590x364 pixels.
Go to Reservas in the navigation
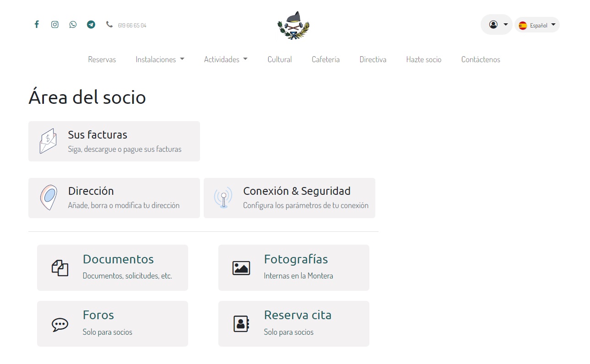[102, 59]
